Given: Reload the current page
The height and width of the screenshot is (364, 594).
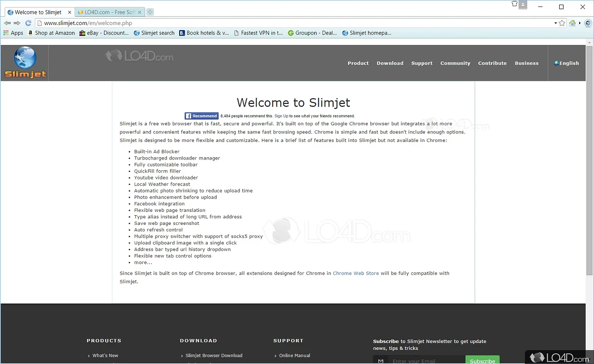Looking at the screenshot, I should pyautogui.click(x=28, y=23).
